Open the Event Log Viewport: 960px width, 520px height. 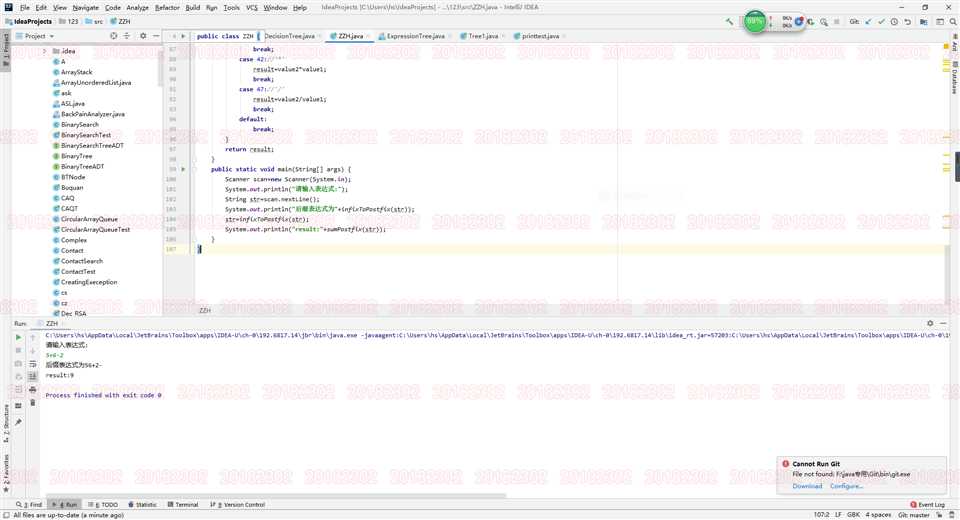tap(927, 505)
